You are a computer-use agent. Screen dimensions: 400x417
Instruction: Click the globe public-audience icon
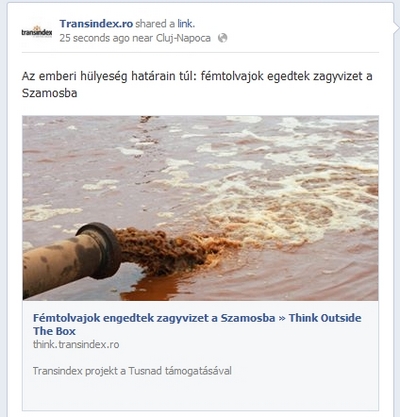pyautogui.click(x=222, y=38)
